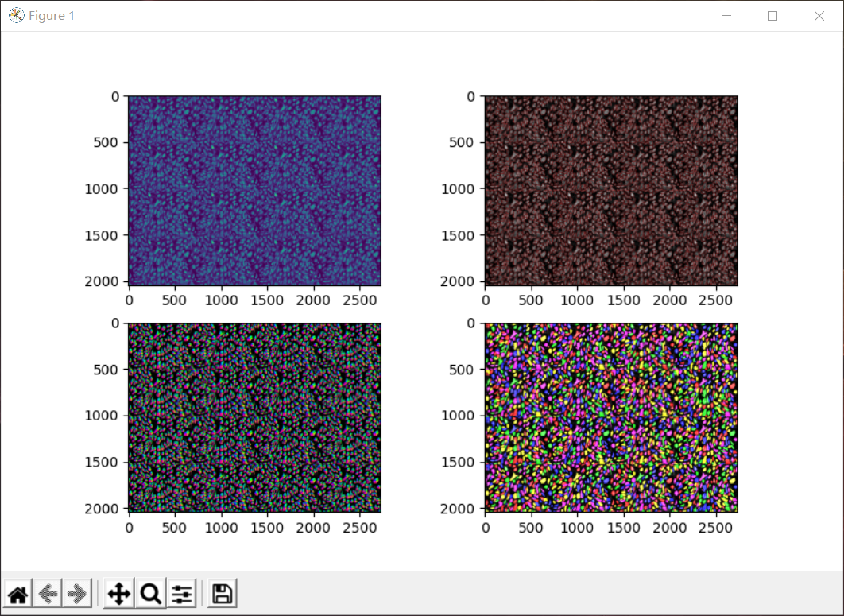Click the Figure 1 window title text

click(x=50, y=15)
